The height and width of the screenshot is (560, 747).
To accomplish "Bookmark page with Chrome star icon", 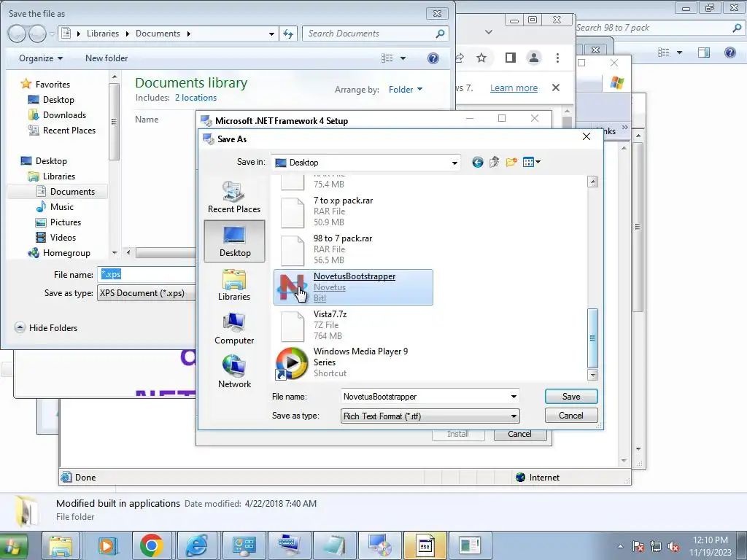I will [x=481, y=58].
